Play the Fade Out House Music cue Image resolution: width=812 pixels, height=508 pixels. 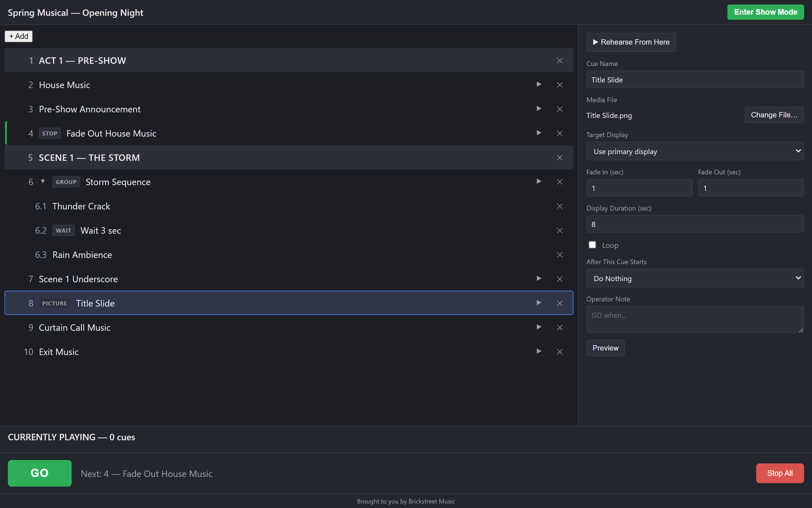(x=539, y=133)
